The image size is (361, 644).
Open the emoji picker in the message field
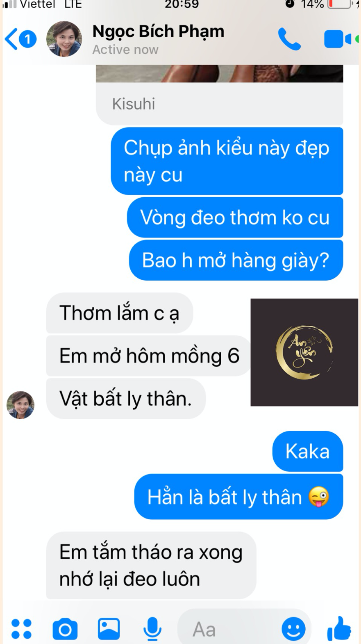(293, 629)
